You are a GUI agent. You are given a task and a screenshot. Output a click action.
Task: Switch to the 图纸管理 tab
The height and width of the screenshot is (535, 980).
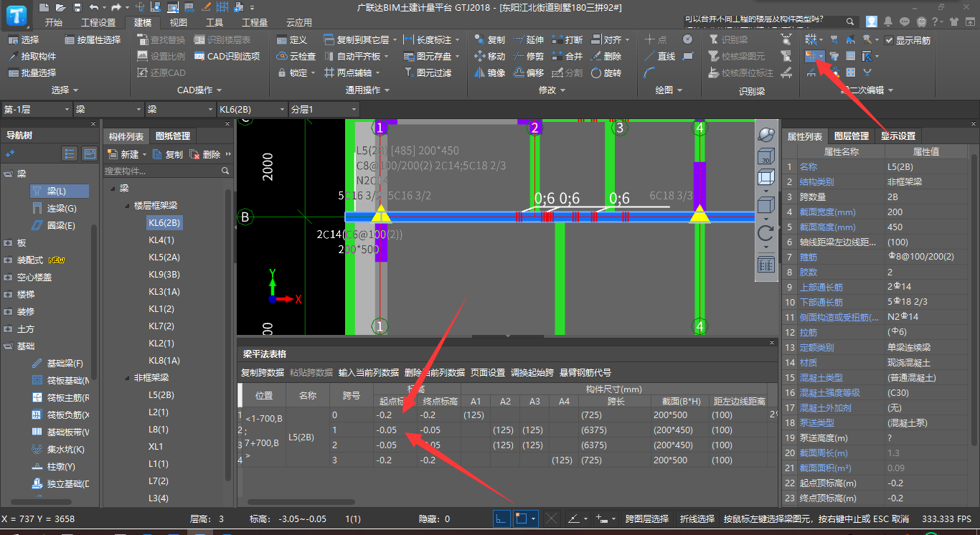click(172, 136)
